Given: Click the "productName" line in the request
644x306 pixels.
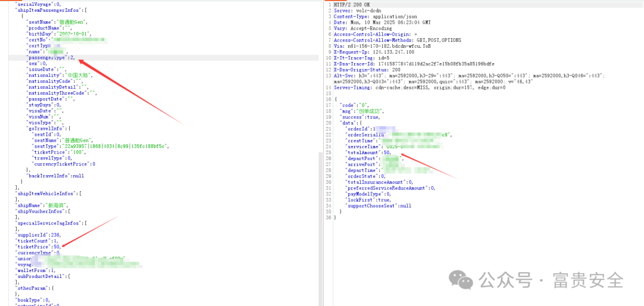Looking at the screenshot, I should tap(48, 28).
